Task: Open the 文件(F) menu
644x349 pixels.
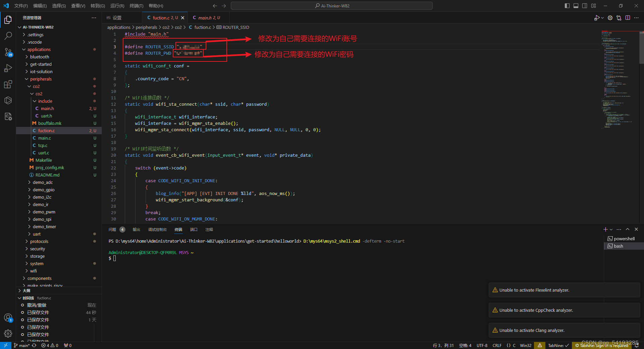Action: (x=21, y=6)
